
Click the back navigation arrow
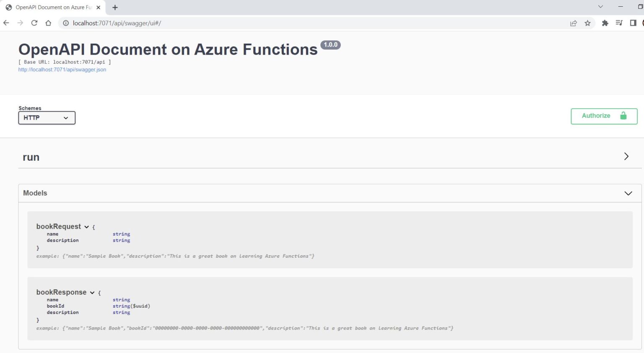(6, 23)
